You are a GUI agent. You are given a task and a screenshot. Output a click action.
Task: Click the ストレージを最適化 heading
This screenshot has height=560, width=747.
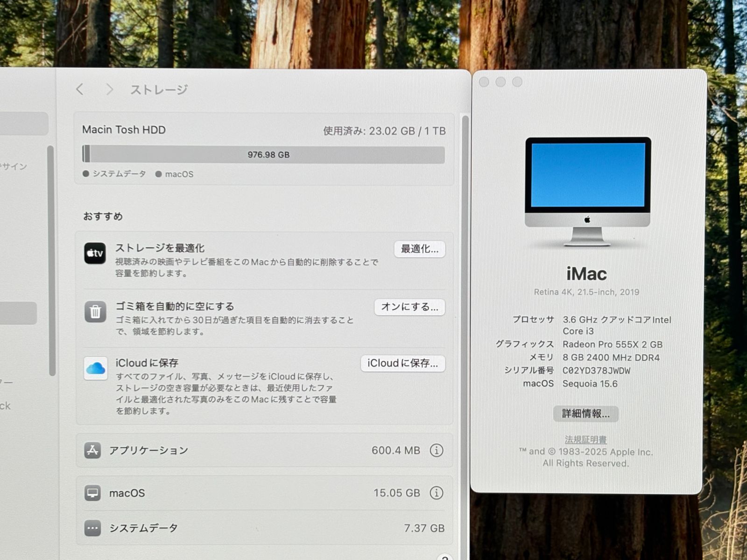pyautogui.click(x=160, y=248)
